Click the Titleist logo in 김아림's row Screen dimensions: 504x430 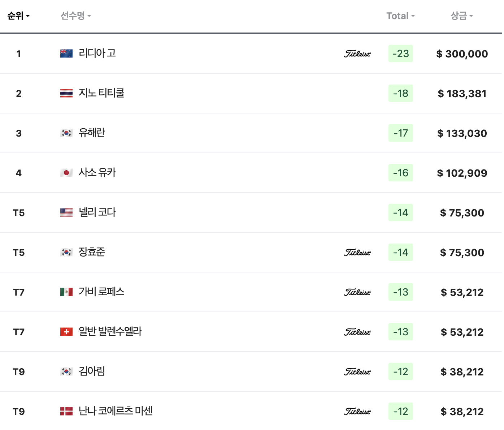coord(357,371)
